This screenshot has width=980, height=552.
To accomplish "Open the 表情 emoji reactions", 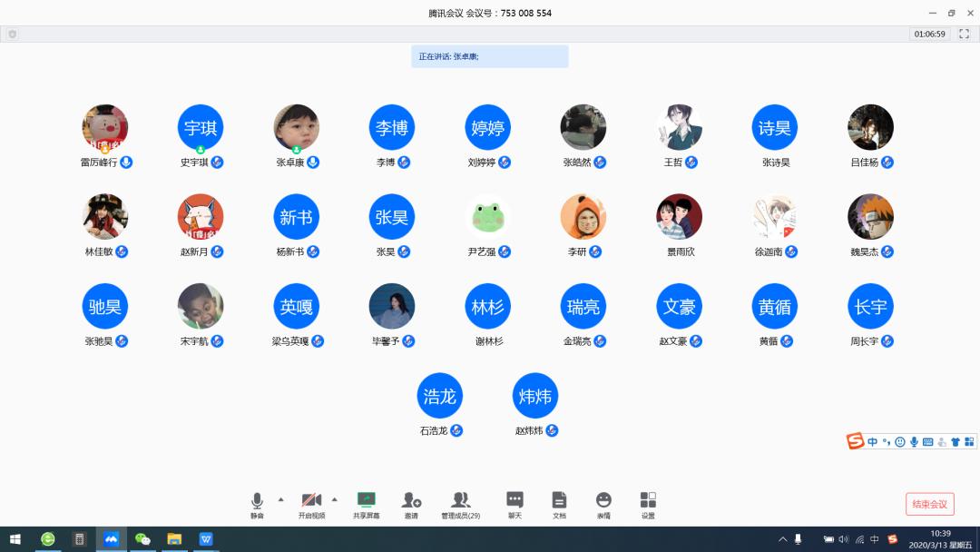I will [x=603, y=503].
